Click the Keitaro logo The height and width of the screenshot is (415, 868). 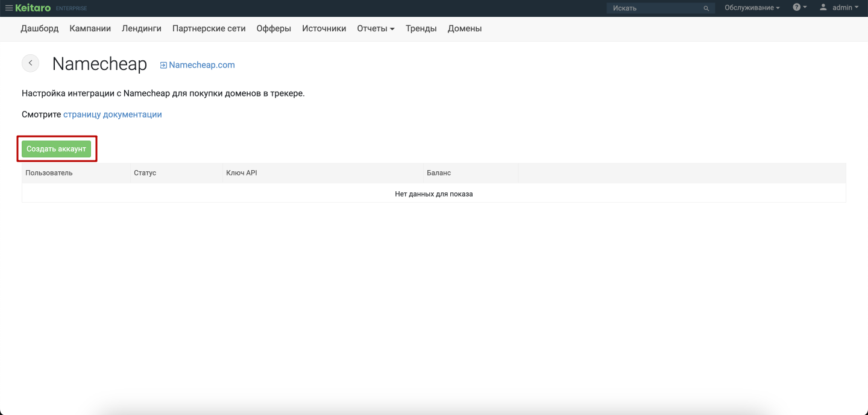(x=33, y=8)
